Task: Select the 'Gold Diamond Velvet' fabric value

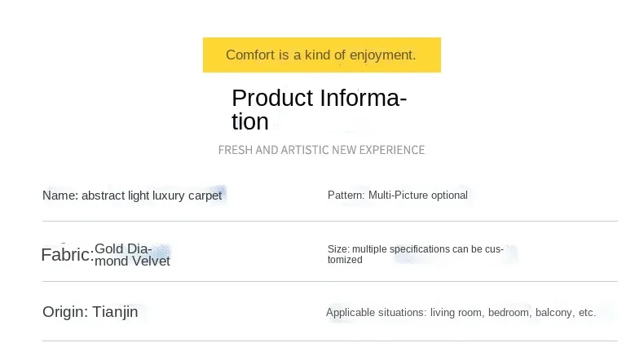Action: (132, 255)
